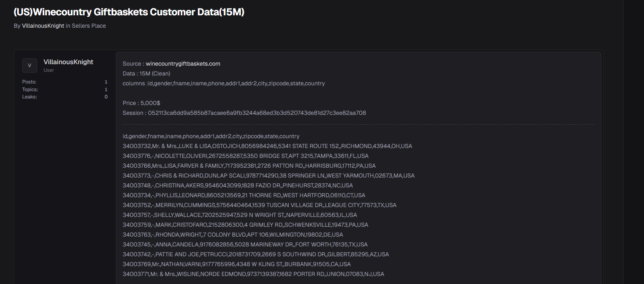Viewport: 644px width, 284px height.
Task: Click the "User" rank label under username
Action: [48, 70]
